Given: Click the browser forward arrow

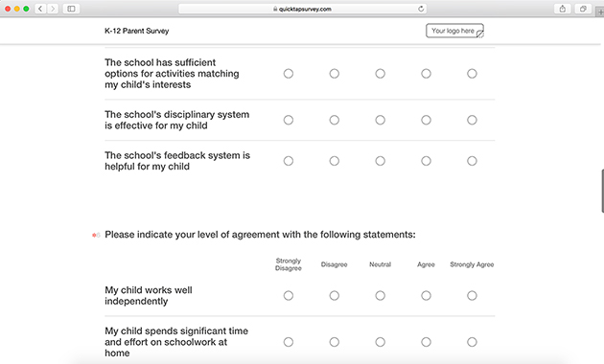Looking at the screenshot, I should (53, 9).
